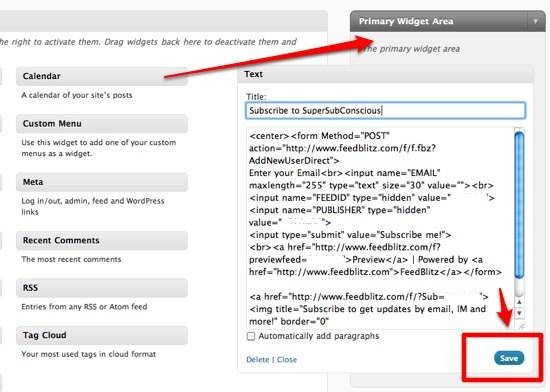The width and height of the screenshot is (550, 392).
Task: Click text 'The most recent comments'
Action: [x=71, y=259]
